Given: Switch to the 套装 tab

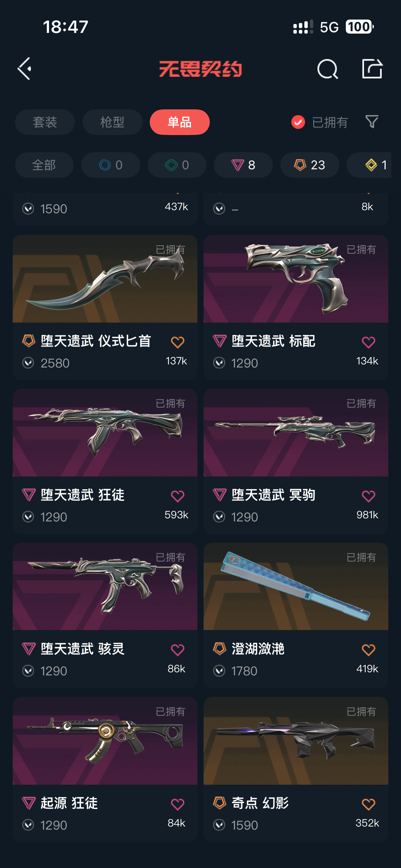Looking at the screenshot, I should (x=45, y=122).
